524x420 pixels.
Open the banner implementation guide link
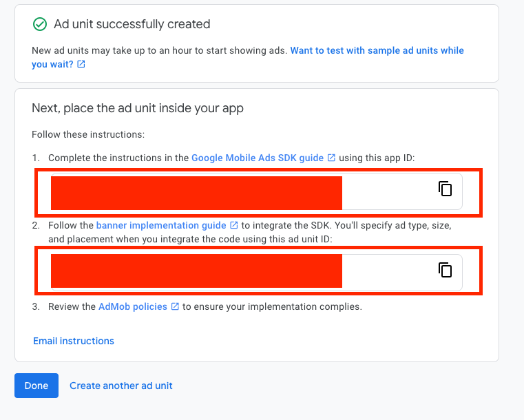point(167,226)
